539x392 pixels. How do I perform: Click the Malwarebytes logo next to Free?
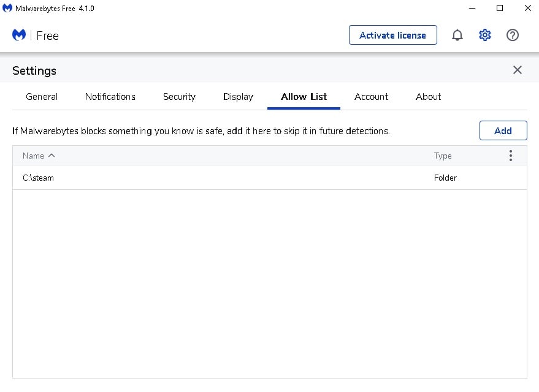[19, 35]
